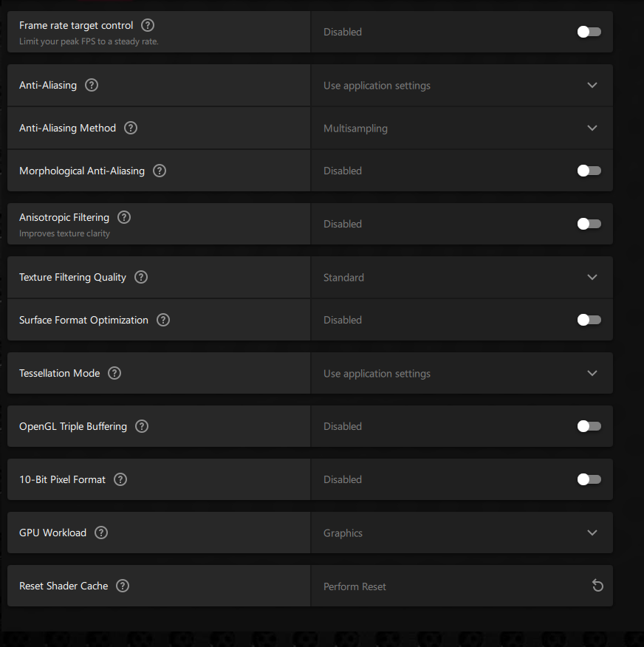Click the GPU Workload help icon
The height and width of the screenshot is (647, 644).
pos(101,533)
